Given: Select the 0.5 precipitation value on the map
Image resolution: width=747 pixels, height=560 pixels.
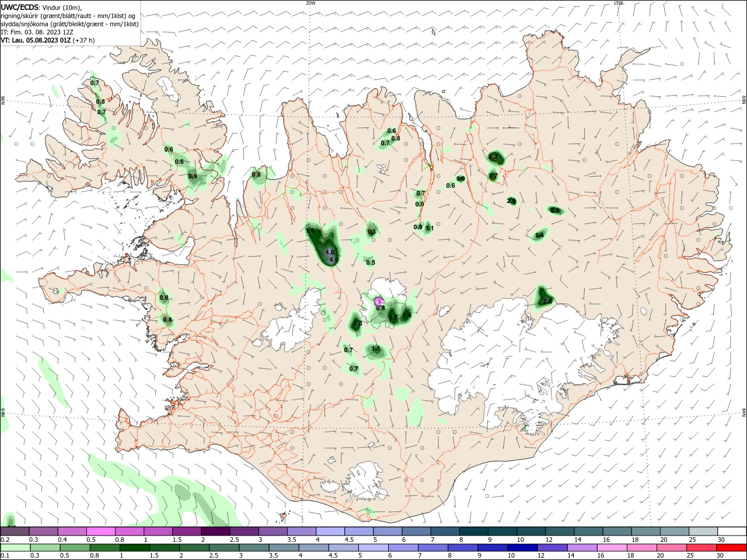Looking at the screenshot, I should (371, 262).
